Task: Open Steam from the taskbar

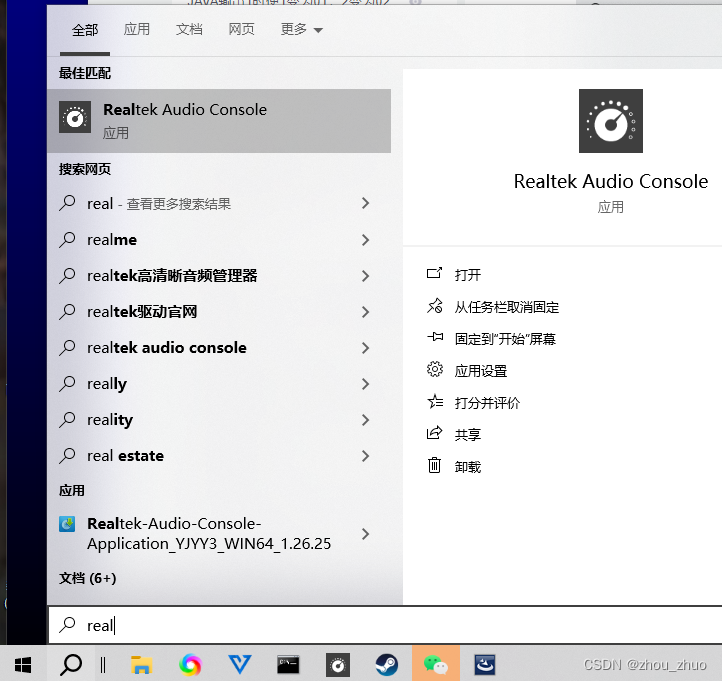Action: [x=387, y=665]
